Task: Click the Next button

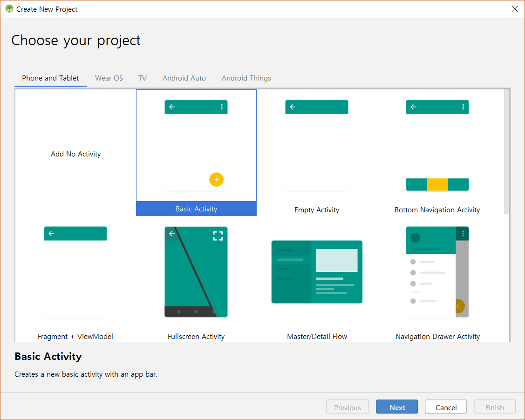Action: (x=397, y=407)
